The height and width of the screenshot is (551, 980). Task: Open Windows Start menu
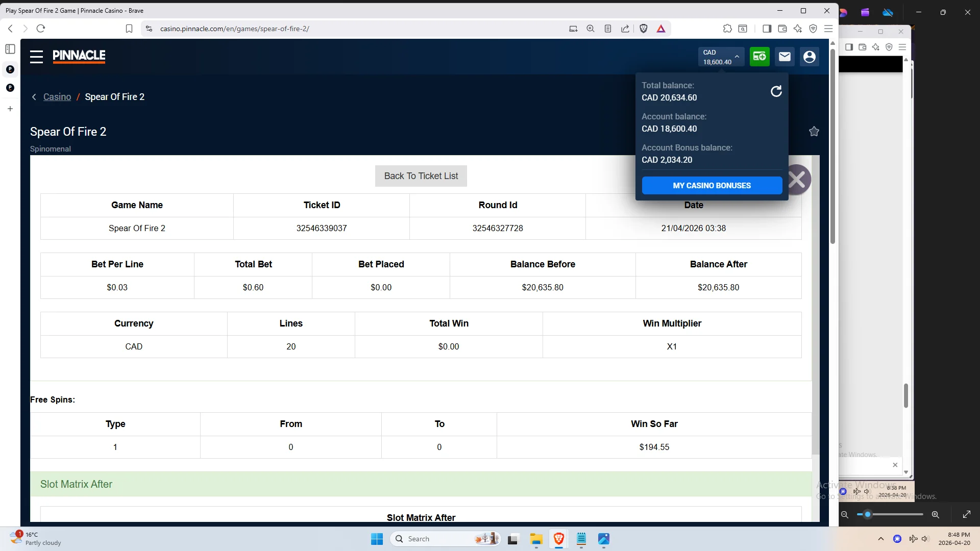[377, 539]
